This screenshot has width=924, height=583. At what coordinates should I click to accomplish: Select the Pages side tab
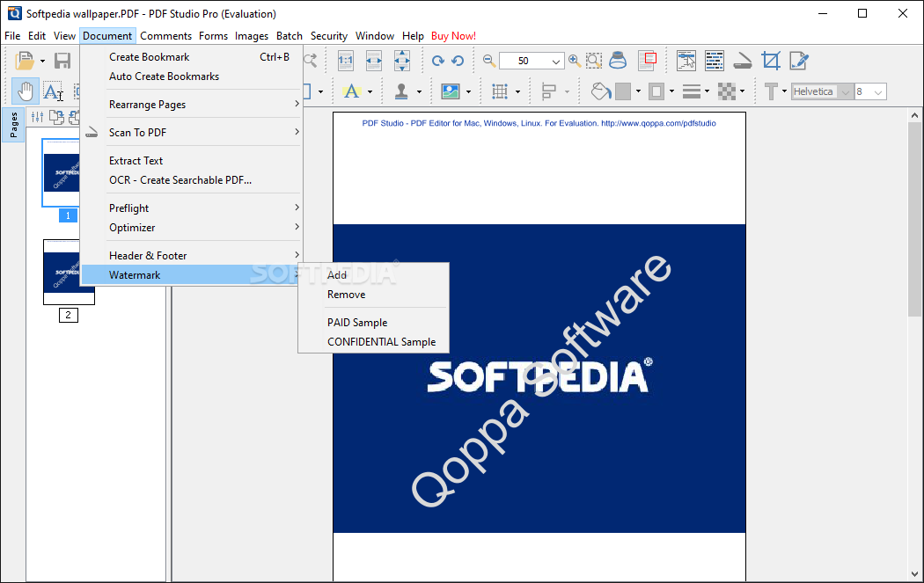[x=13, y=125]
